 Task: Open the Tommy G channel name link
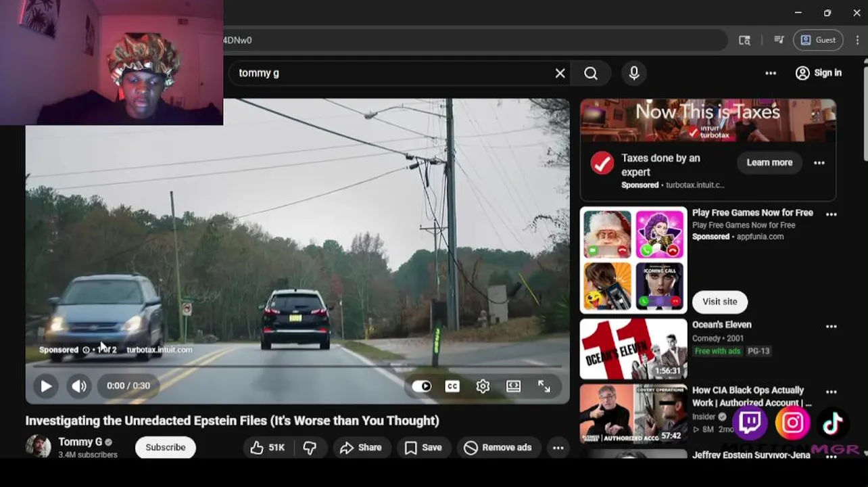pos(80,442)
